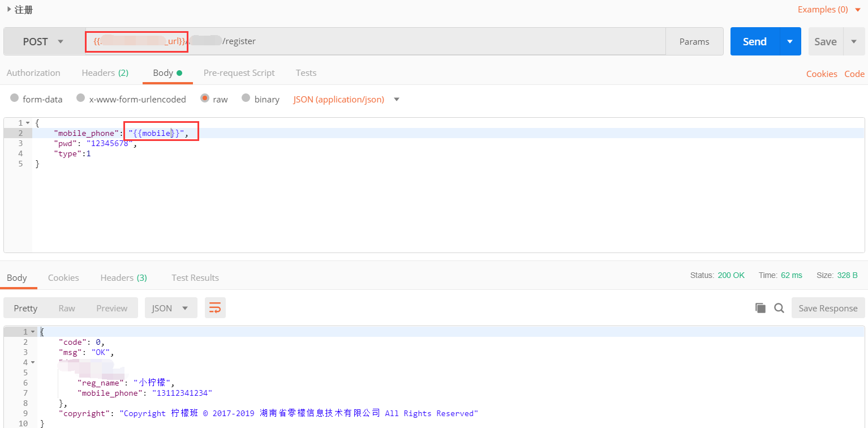Select x-www-form-urlencoded body type
Screen dimensions: 868x428
(81, 99)
